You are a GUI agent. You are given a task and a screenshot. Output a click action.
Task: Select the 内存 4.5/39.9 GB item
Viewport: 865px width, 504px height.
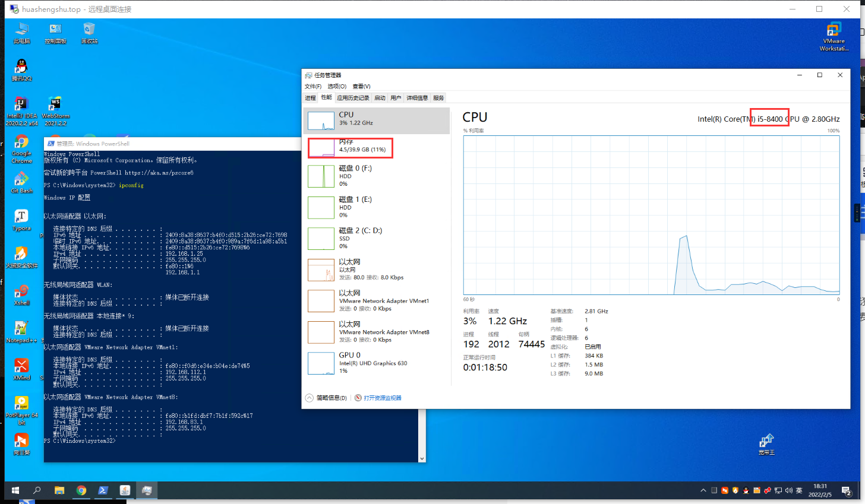tap(377, 147)
